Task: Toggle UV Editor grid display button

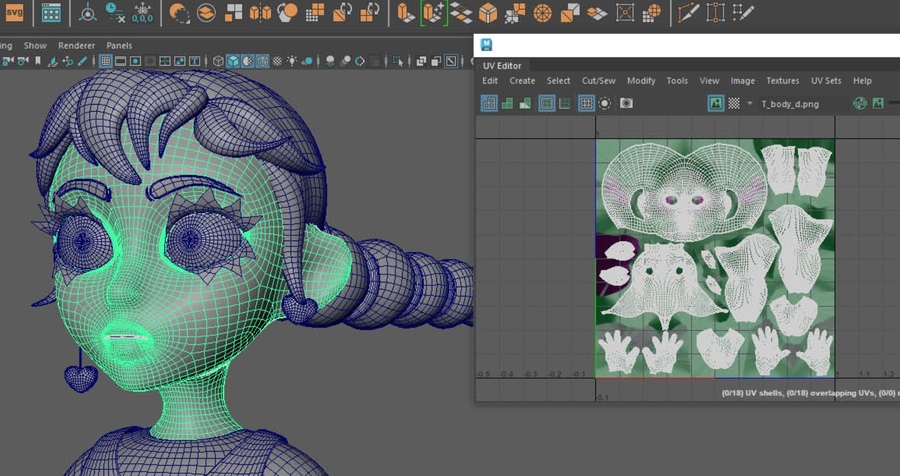Action: pos(587,103)
